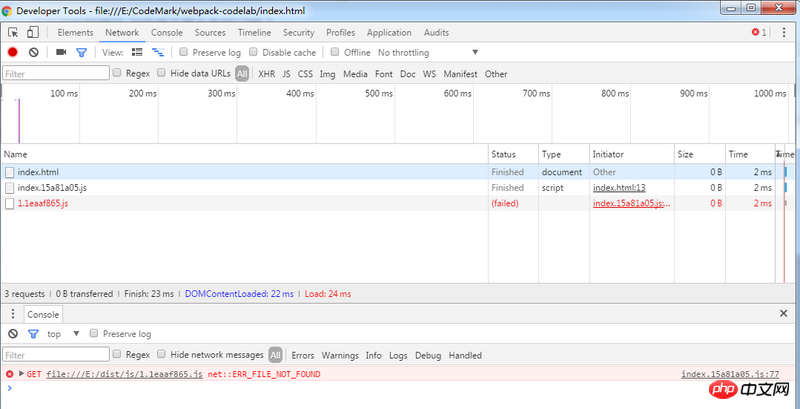Screen dimensions: 800x409
Task: Open index.15a81a05.js:77 source link in console
Action: pyautogui.click(x=729, y=374)
